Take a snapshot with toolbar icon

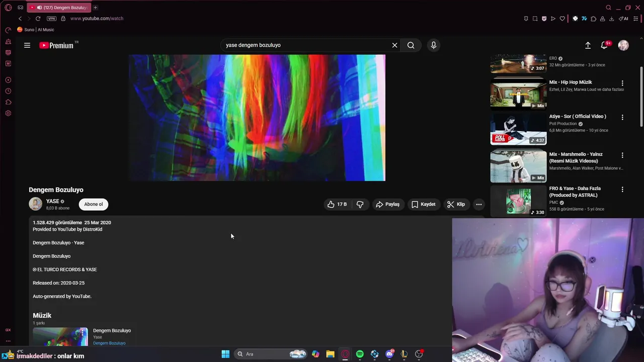(x=535, y=19)
